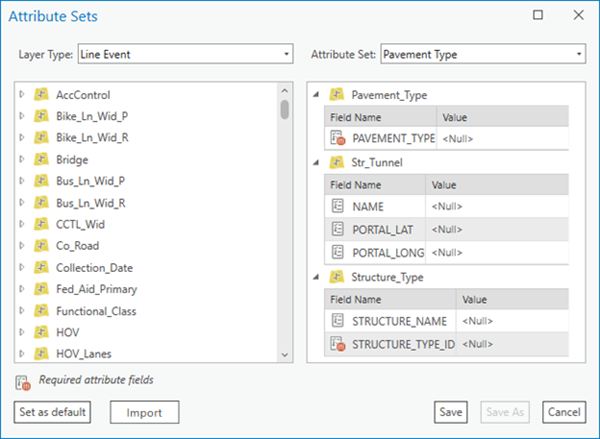The width and height of the screenshot is (600, 439).
Task: Select the Collection_Date layer item
Action: 94,268
